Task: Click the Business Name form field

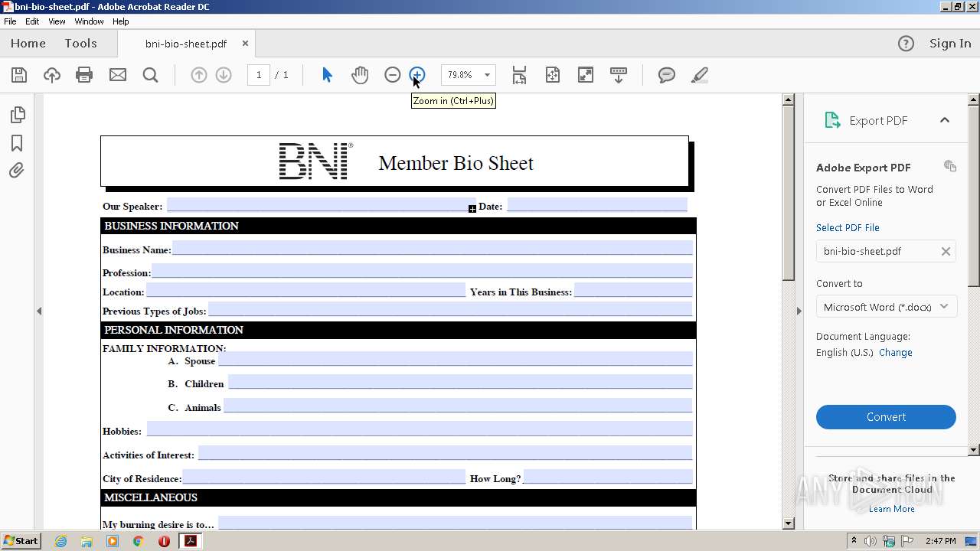Action: pos(433,248)
